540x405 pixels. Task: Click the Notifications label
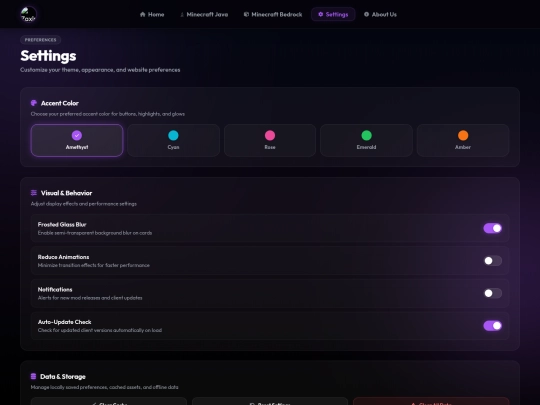pos(55,290)
